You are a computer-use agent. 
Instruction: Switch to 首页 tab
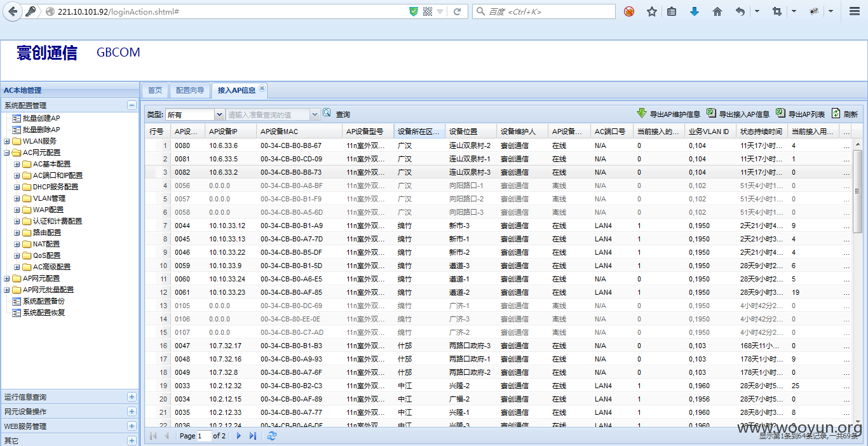[155, 90]
